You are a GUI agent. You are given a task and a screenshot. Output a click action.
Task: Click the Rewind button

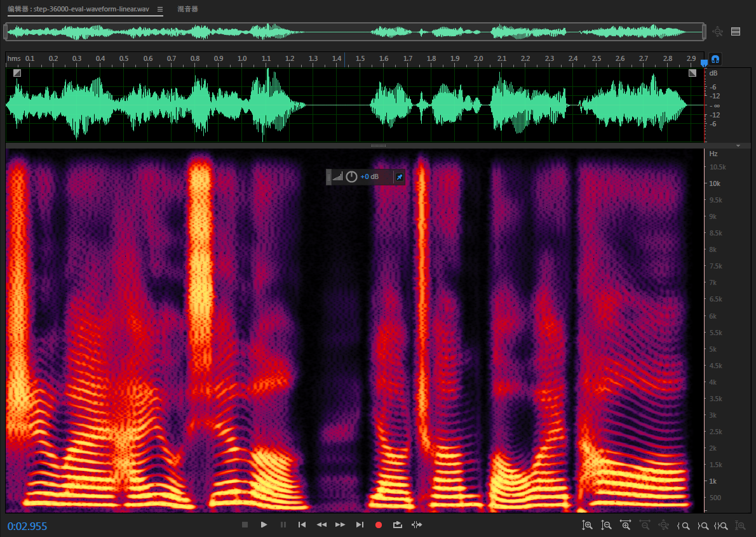(321, 524)
